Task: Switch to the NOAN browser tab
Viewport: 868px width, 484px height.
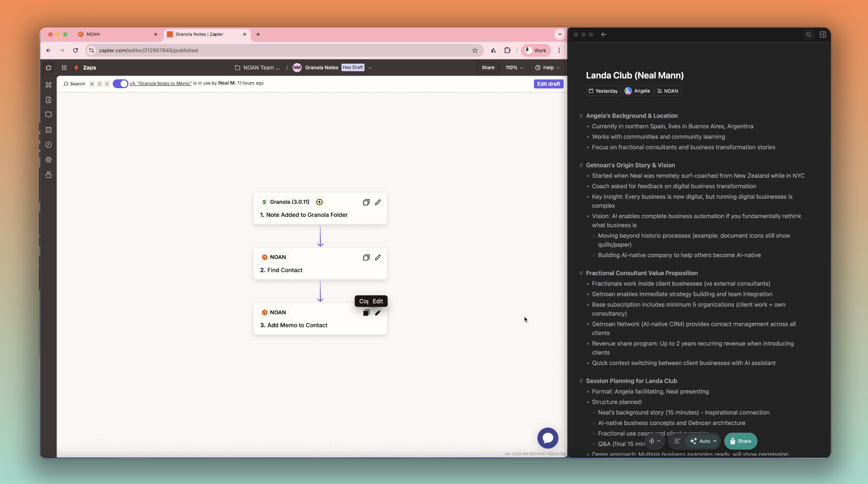Action: [x=117, y=34]
